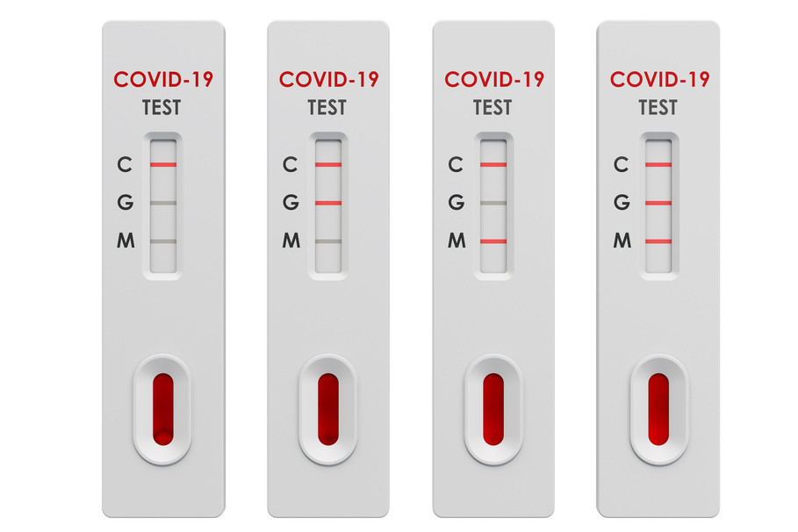The width and height of the screenshot is (798, 532).
Task: Select the red G line on second cassette
Action: [328, 203]
